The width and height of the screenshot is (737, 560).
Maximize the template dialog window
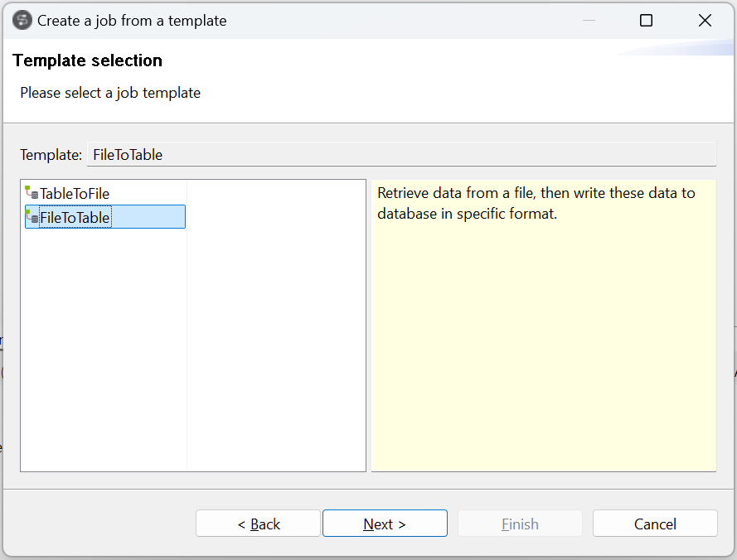(x=646, y=21)
